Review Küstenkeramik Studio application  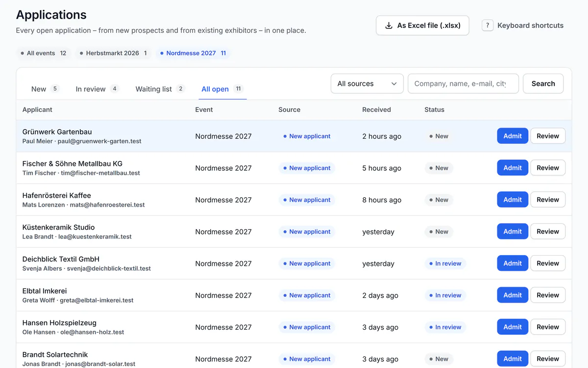pyautogui.click(x=548, y=232)
